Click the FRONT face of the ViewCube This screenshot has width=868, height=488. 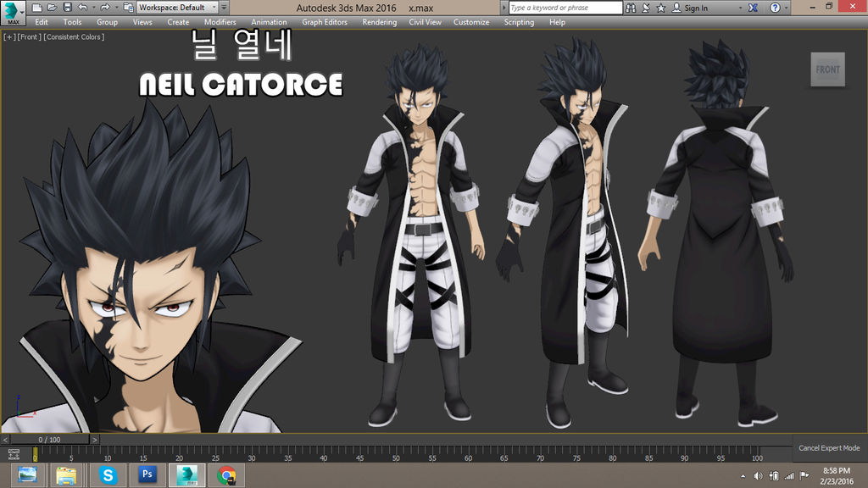[x=827, y=69]
